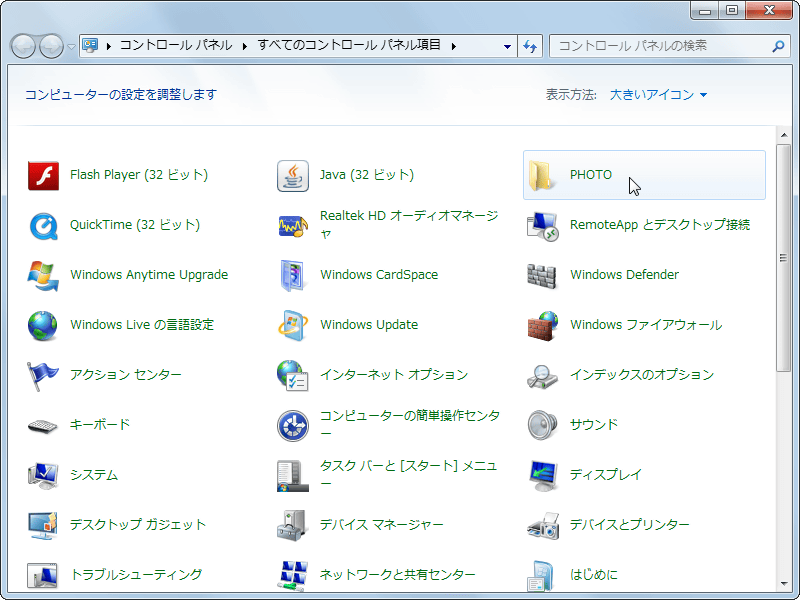This screenshot has width=800, height=600.
Task: Close the Control Panel window
Action: click(x=769, y=11)
